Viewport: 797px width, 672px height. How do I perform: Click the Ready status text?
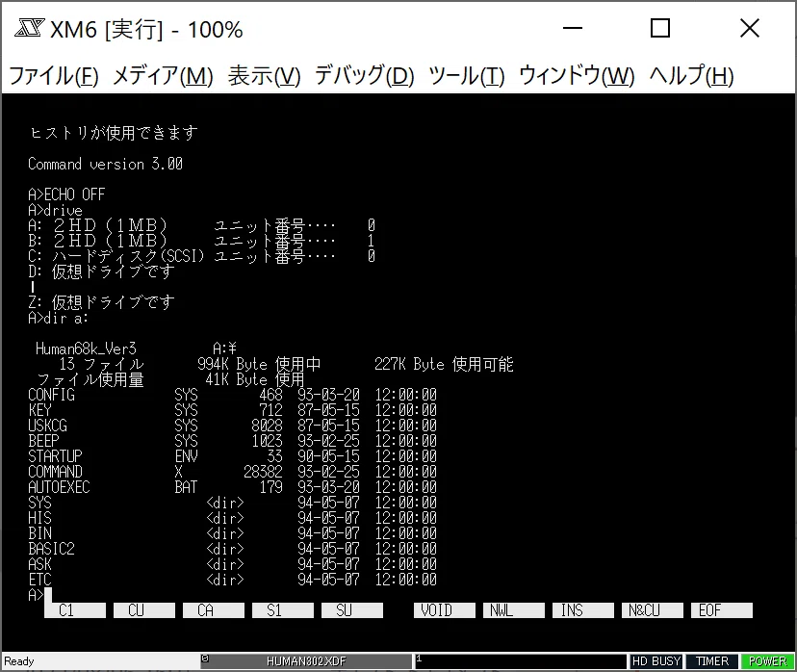[19, 660]
